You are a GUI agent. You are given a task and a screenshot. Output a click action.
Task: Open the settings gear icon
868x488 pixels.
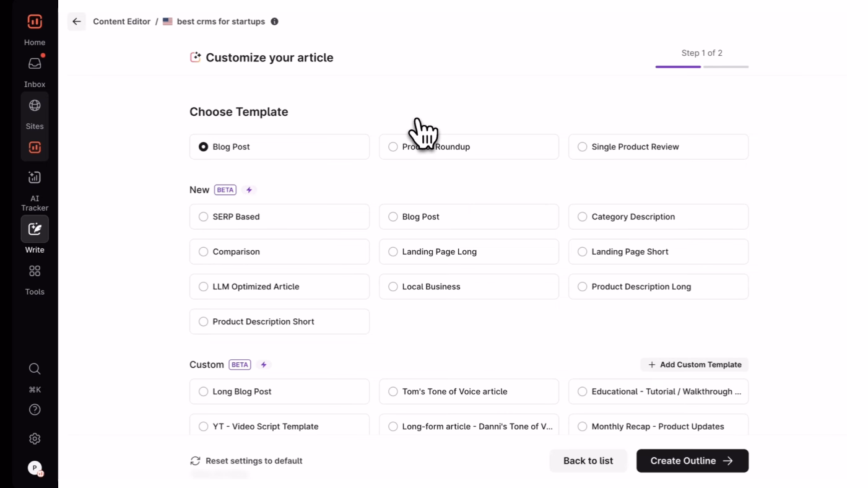[35, 439]
